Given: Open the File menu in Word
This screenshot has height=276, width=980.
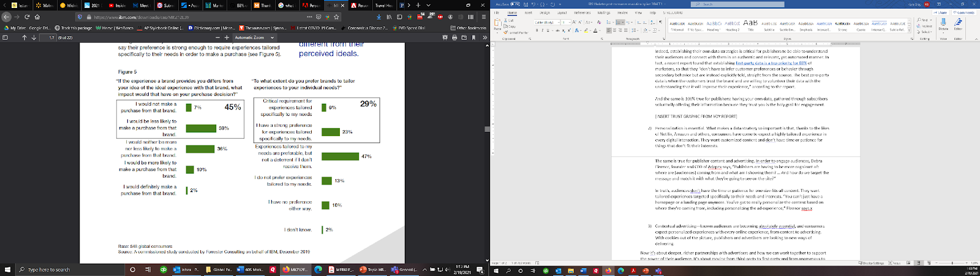Looking at the screenshot, I should point(497,12).
